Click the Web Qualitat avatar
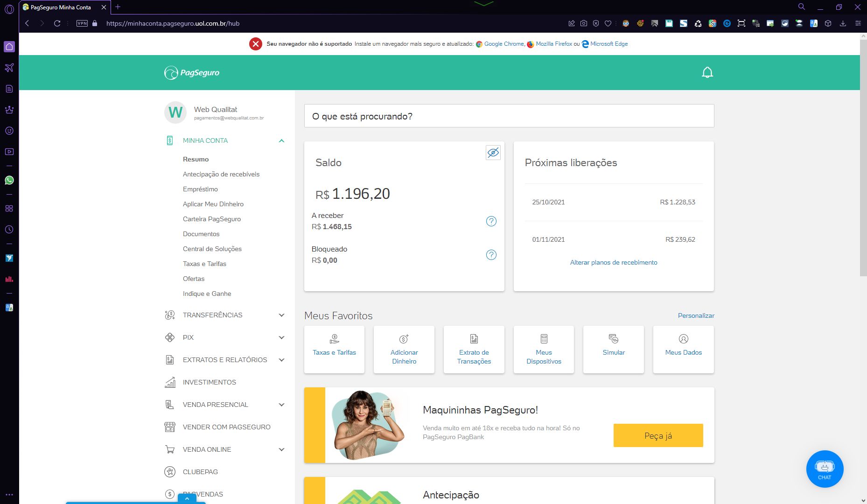 [x=175, y=112]
